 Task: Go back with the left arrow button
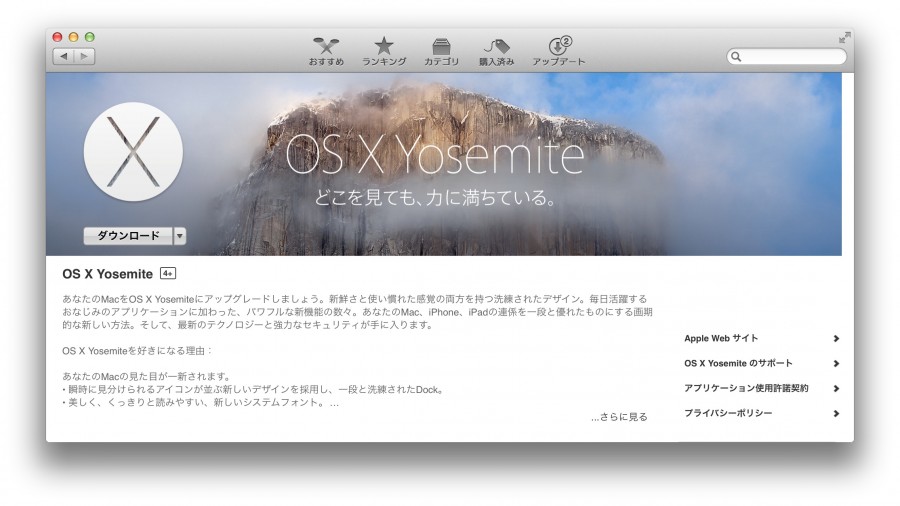[x=63, y=56]
